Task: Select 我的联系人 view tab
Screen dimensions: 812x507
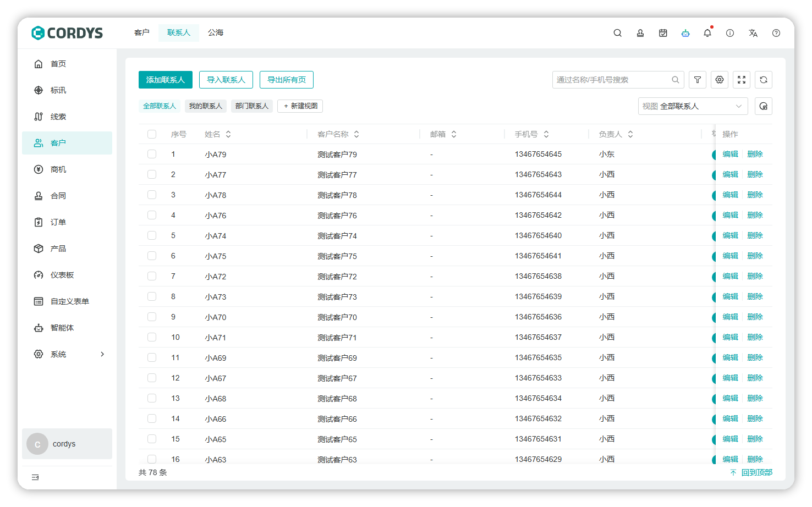Action: click(x=206, y=106)
